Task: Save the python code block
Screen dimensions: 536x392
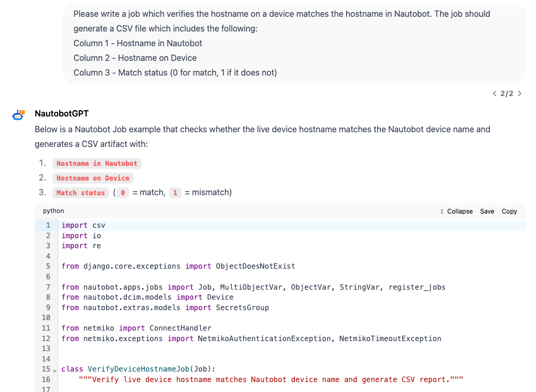Action: click(487, 211)
